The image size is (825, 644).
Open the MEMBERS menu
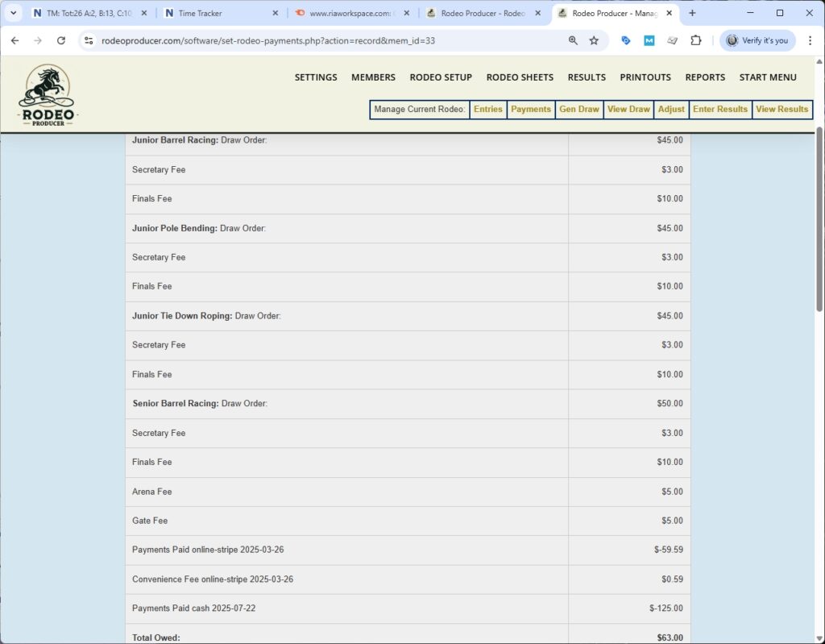[373, 77]
